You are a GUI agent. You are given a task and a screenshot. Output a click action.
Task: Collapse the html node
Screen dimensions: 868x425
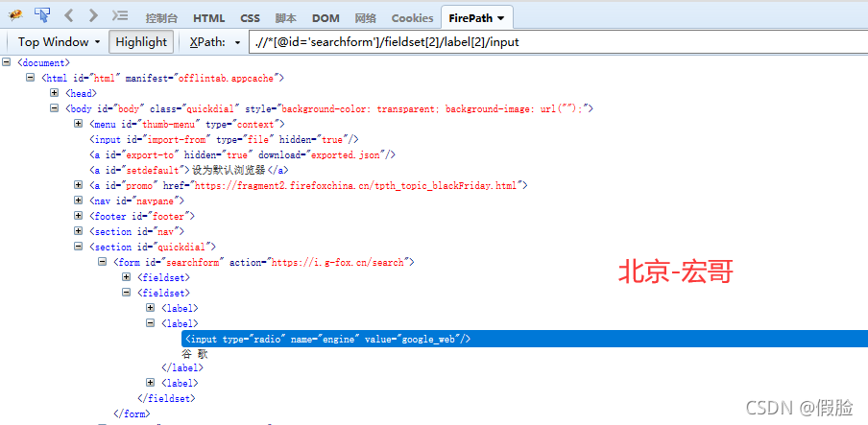click(31, 78)
